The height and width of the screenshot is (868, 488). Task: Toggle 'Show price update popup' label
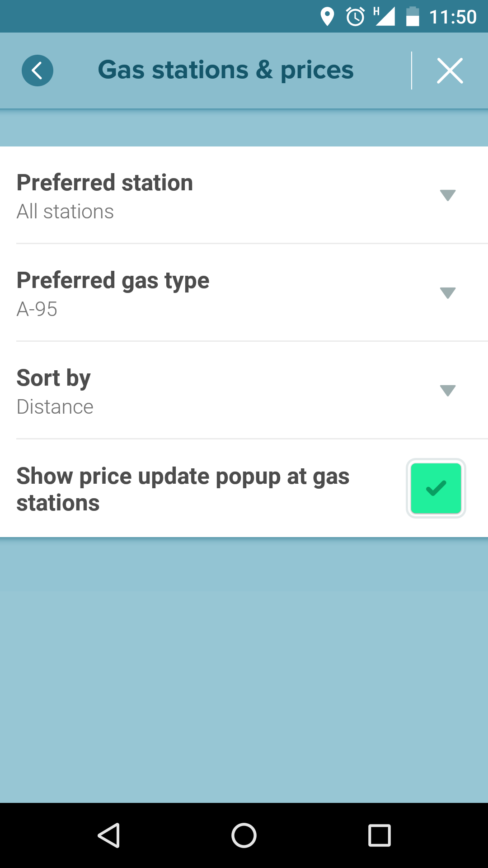(x=183, y=489)
